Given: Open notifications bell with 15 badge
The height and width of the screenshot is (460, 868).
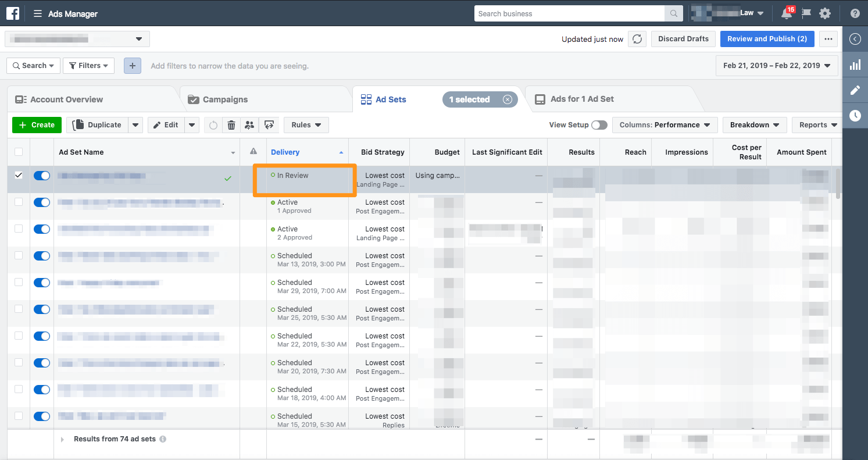Looking at the screenshot, I should 787,13.
